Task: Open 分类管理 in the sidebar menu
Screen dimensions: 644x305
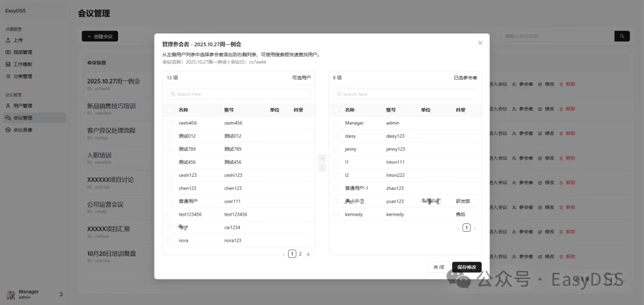Action: pyautogui.click(x=23, y=76)
